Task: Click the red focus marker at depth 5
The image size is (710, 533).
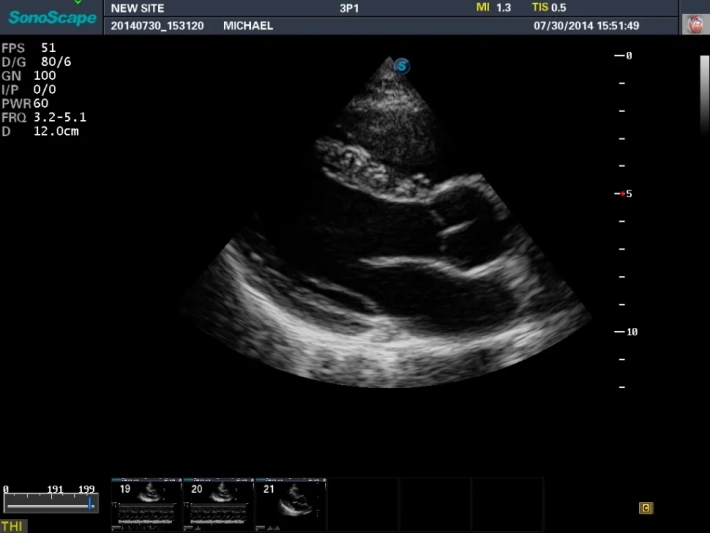Action: (624, 193)
